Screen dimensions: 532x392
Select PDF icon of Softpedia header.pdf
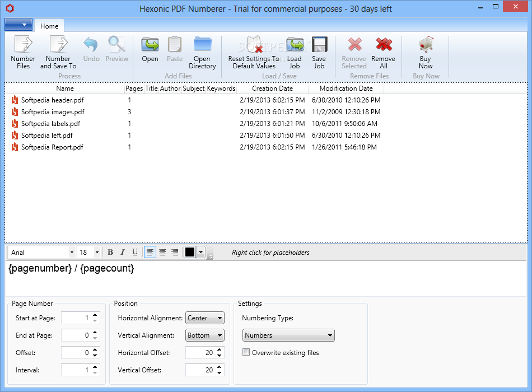point(15,100)
